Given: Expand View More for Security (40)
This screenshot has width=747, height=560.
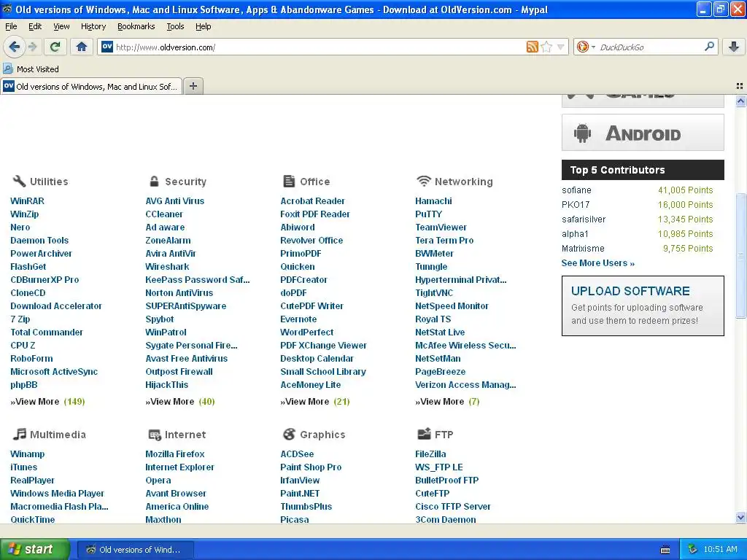Looking at the screenshot, I should [180, 402].
